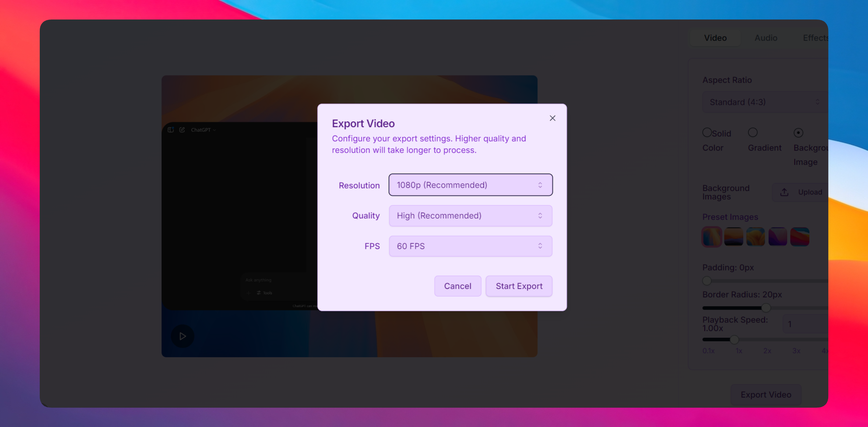Open the Resolution dropdown
The height and width of the screenshot is (427, 868).
coord(470,185)
